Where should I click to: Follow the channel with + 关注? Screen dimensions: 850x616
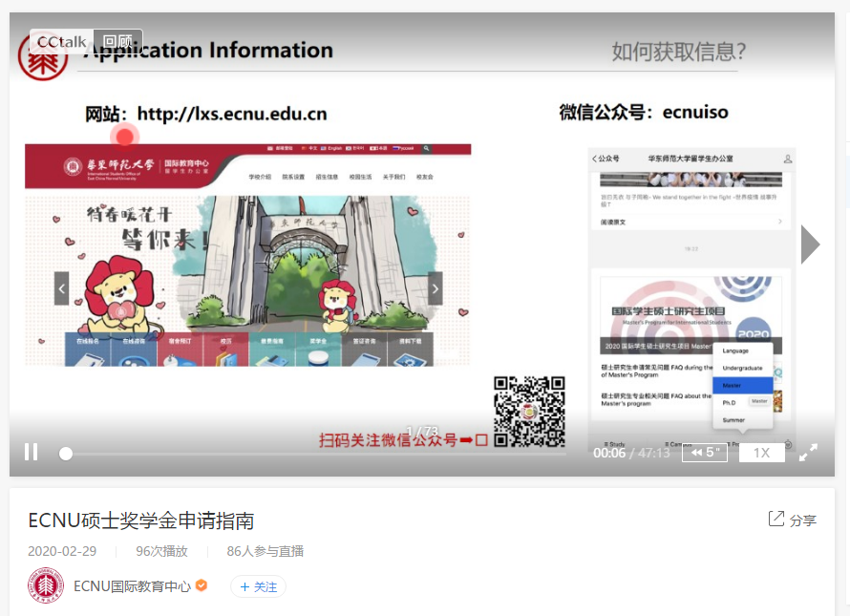point(259,586)
